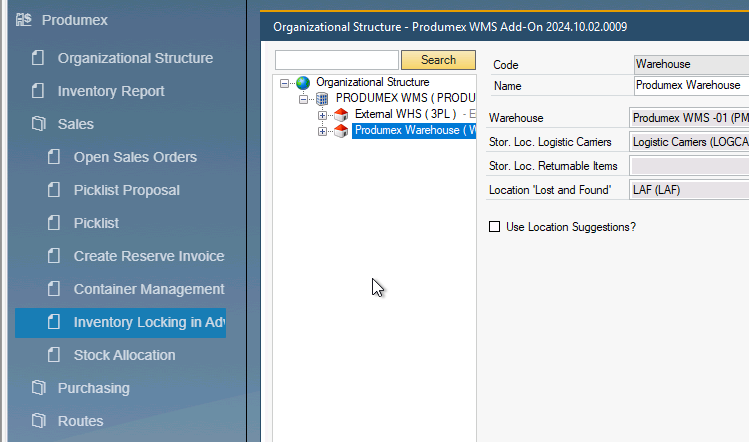Collapse the Organizational Structure root node

[x=284, y=83]
